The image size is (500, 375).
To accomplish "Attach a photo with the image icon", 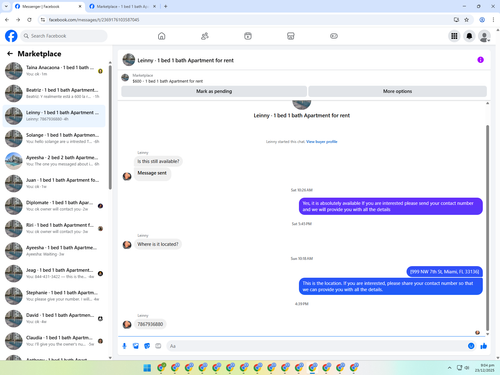I will 136,346.
